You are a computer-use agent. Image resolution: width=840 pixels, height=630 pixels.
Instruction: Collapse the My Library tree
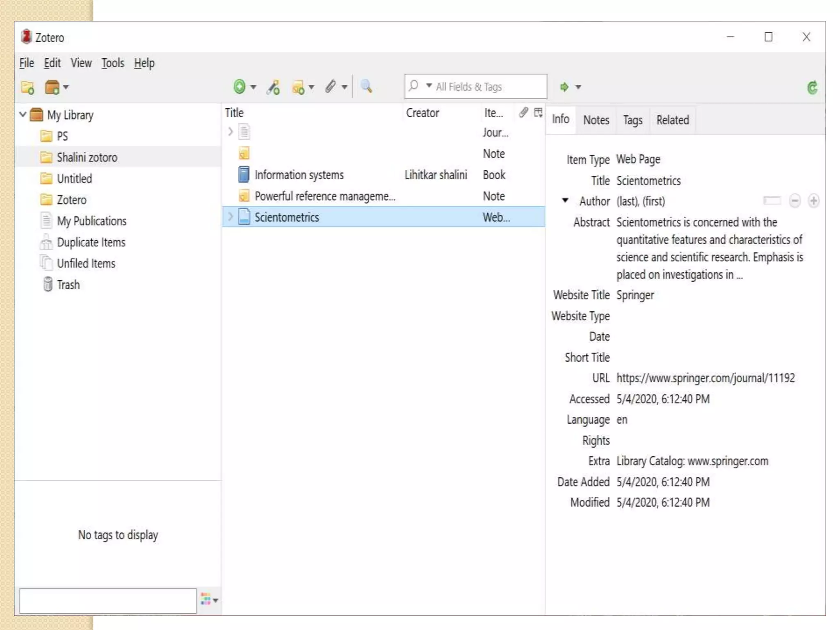[23, 114]
